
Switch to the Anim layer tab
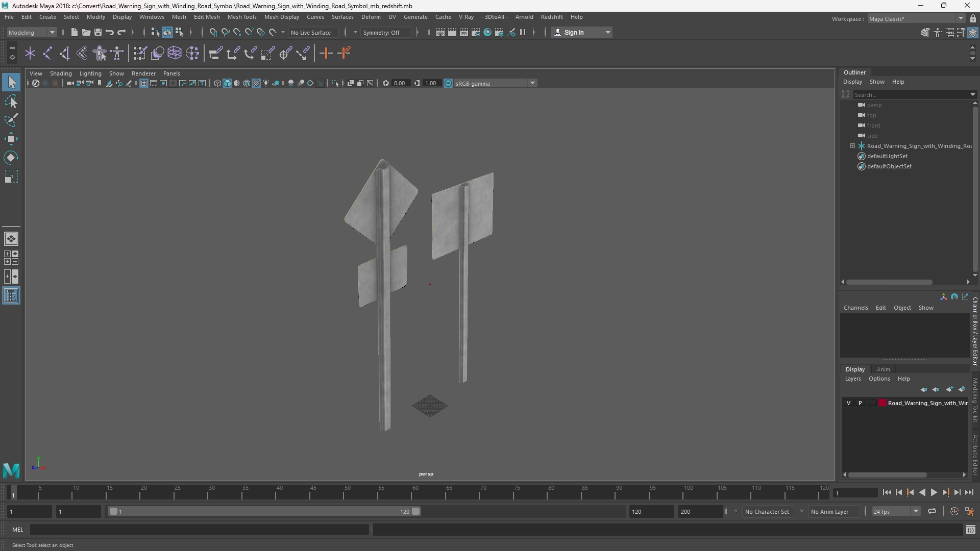(883, 369)
